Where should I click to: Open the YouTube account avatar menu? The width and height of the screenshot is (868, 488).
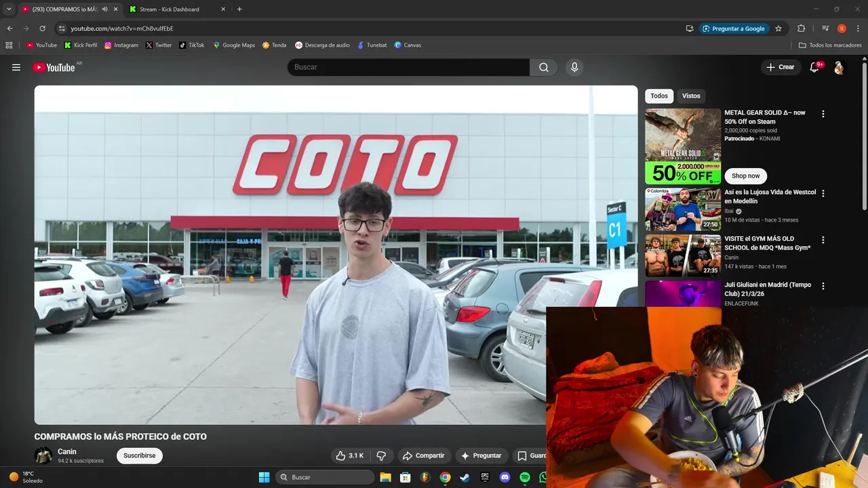point(839,67)
